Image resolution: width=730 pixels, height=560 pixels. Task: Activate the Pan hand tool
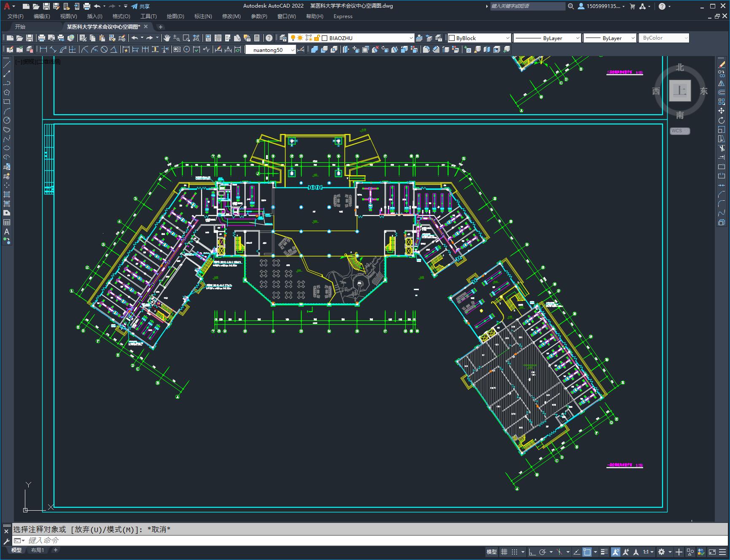coord(167,38)
